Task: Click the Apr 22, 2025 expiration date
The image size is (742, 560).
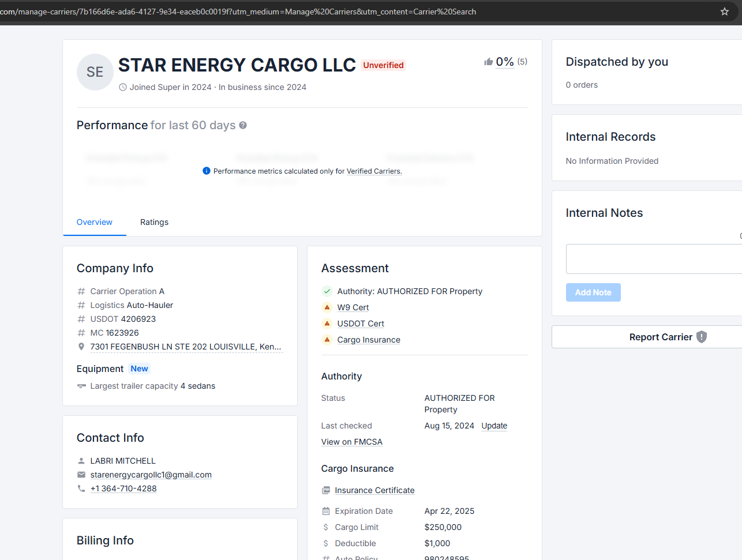Action: pos(449,511)
